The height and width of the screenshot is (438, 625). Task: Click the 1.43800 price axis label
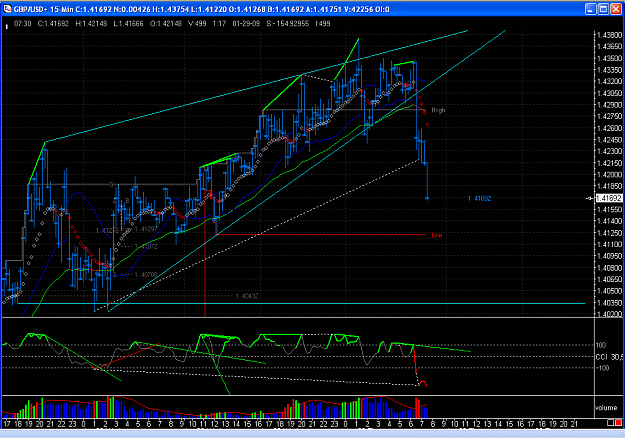(x=609, y=35)
